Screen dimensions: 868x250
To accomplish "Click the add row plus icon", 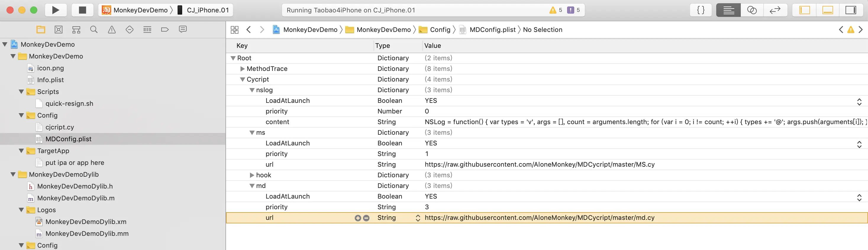I will (357, 218).
